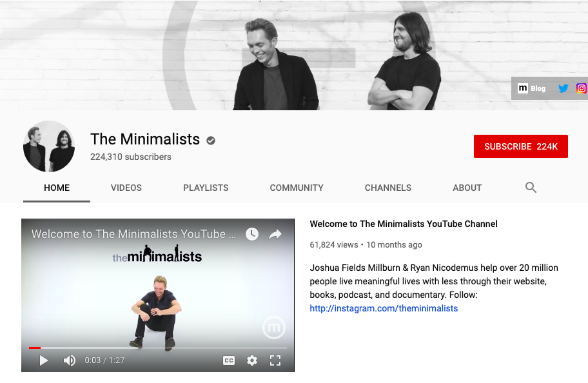The height and width of the screenshot is (383, 588).
Task: Go to the Community tab
Action: click(x=297, y=188)
